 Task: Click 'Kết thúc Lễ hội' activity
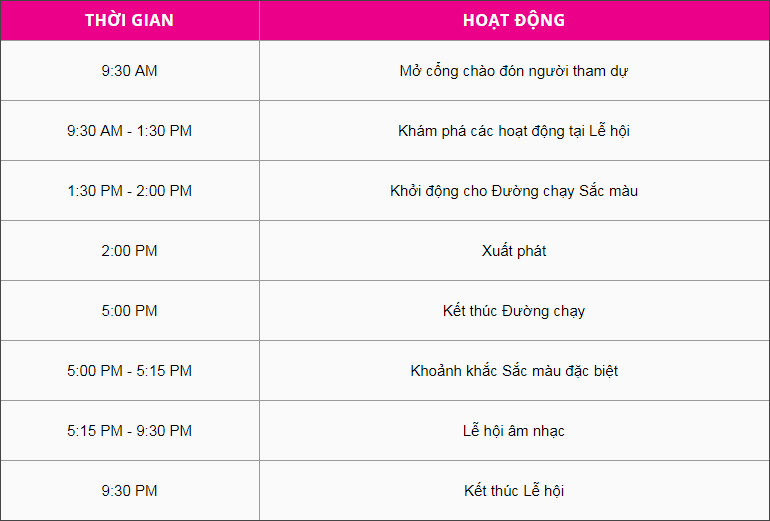coord(514,491)
